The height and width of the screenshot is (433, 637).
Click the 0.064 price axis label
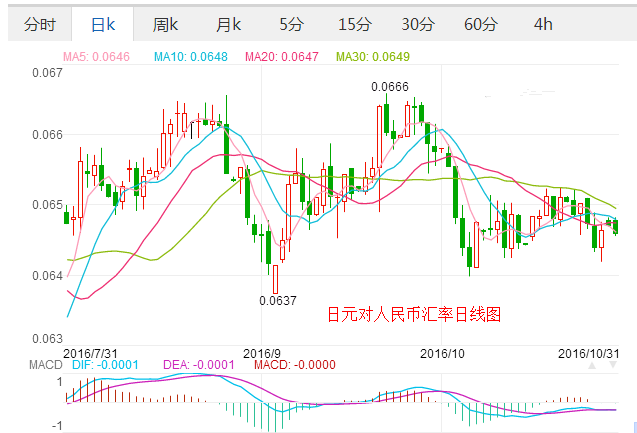48,275
